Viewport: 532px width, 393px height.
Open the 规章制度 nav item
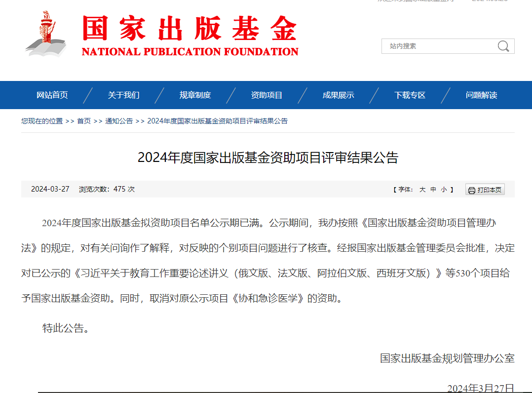click(195, 95)
